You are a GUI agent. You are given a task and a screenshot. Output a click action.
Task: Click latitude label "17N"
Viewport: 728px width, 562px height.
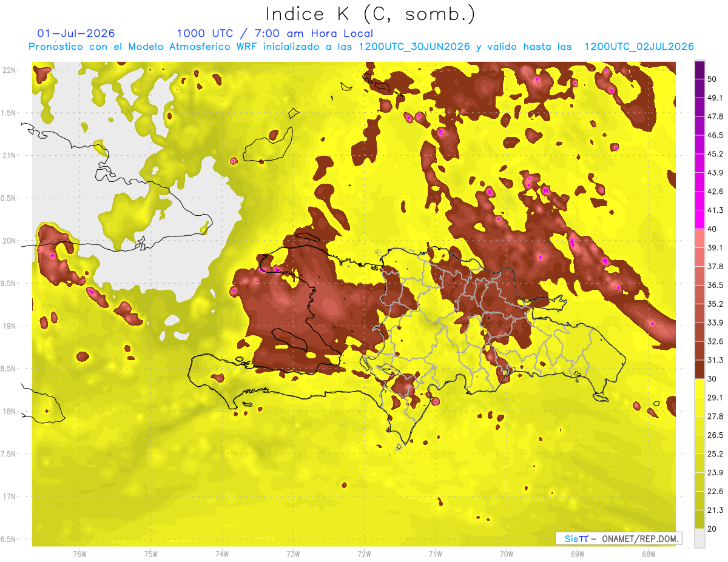coord(9,497)
